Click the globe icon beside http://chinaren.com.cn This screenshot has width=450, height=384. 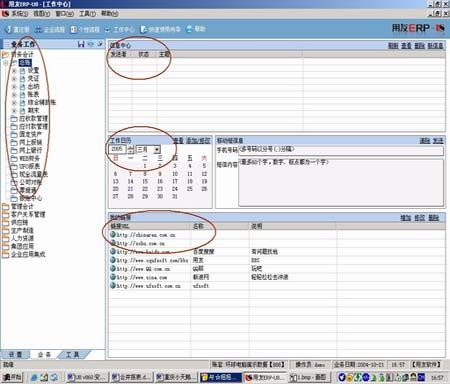coord(113,235)
